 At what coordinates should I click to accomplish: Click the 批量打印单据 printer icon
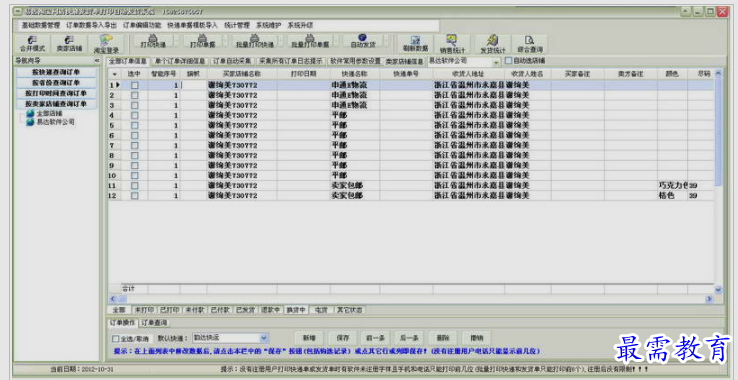310,38
